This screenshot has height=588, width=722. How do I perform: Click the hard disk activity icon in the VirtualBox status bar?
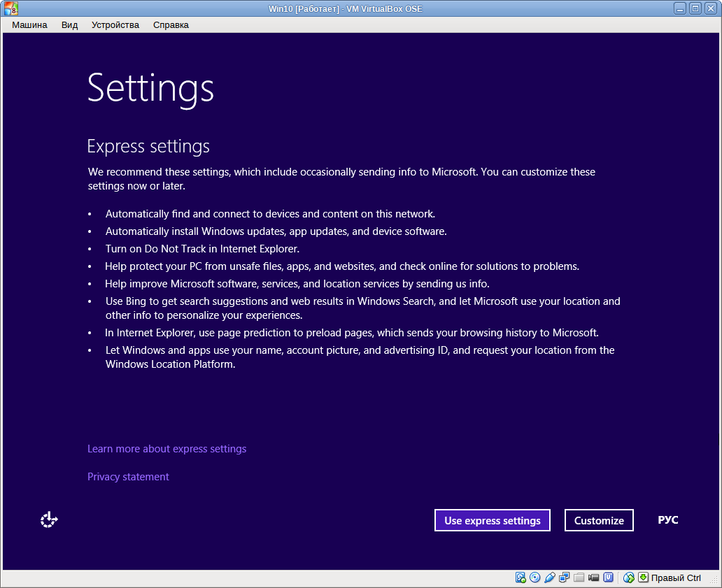521,578
